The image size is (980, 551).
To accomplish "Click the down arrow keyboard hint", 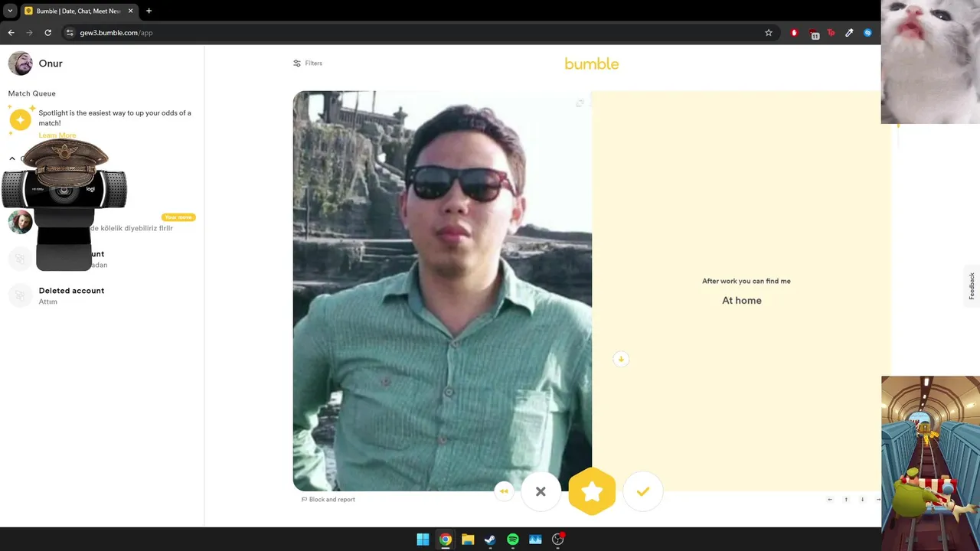I will (862, 500).
